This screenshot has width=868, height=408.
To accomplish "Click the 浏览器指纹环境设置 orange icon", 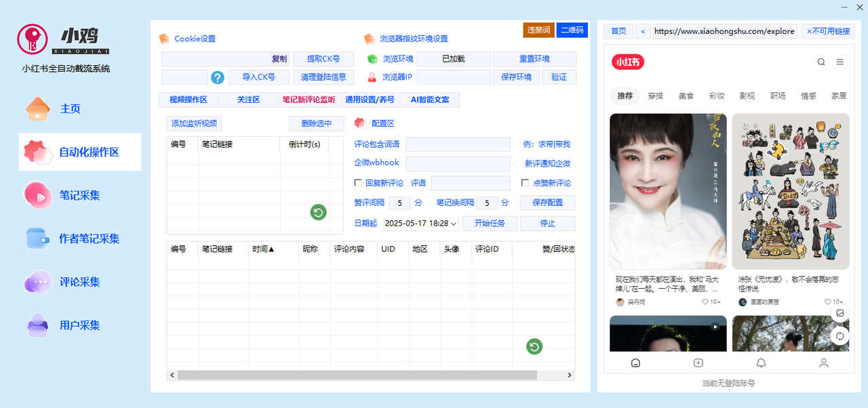I will [369, 39].
